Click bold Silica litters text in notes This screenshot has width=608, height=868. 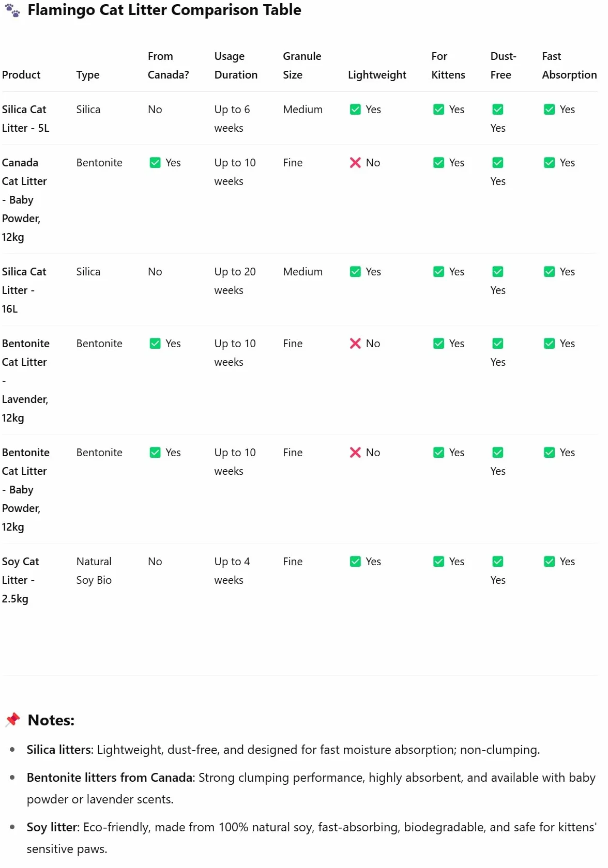click(x=59, y=750)
